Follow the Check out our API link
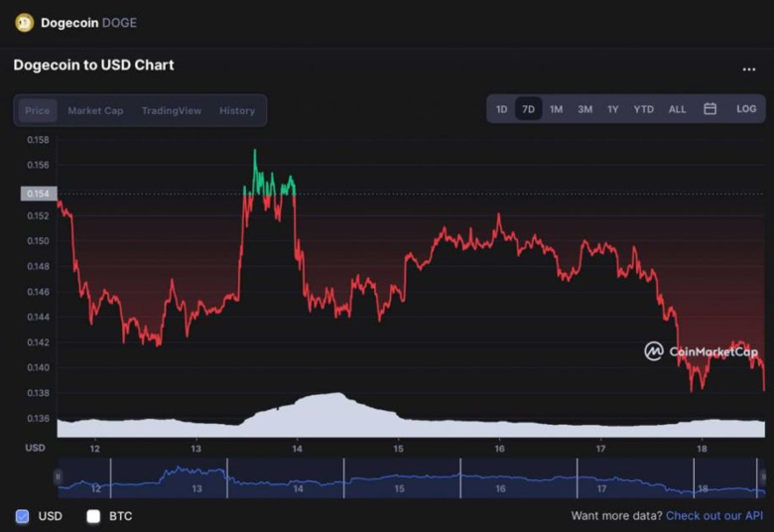Screen dimensions: 774x532 point(714,516)
